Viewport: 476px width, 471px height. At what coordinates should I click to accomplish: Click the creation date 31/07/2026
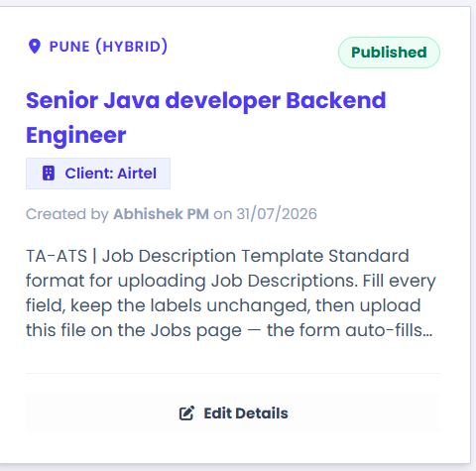coord(277,214)
